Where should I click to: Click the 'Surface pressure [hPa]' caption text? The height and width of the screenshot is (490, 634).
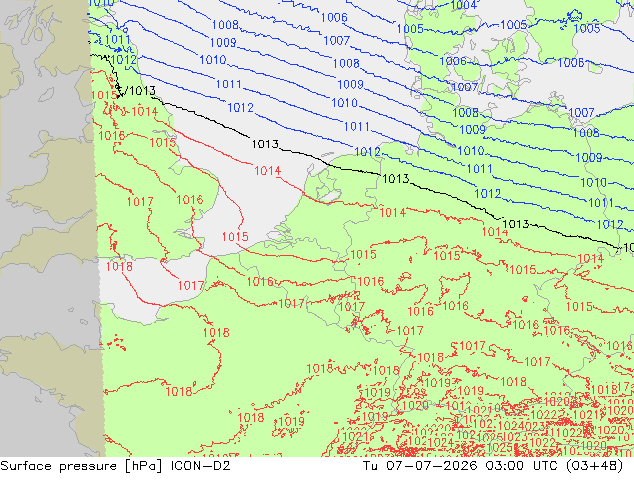pos(81,466)
